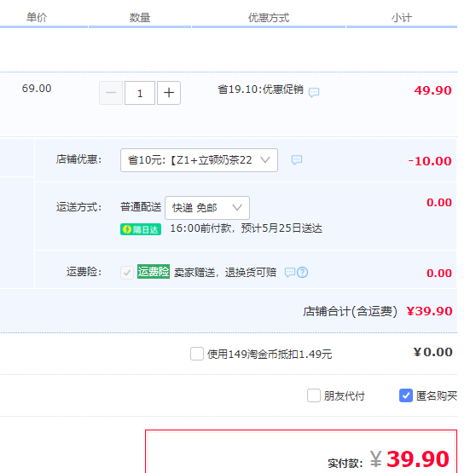The width and height of the screenshot is (476, 473).
Task: Expand the 省10元 store discount dropdown
Action: coord(199,160)
